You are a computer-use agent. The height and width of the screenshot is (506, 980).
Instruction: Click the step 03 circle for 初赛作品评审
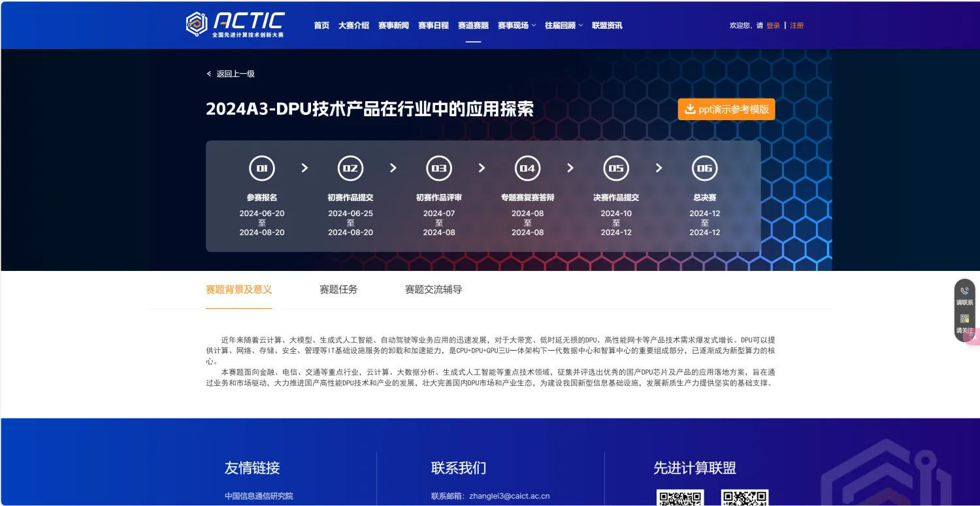[439, 168]
